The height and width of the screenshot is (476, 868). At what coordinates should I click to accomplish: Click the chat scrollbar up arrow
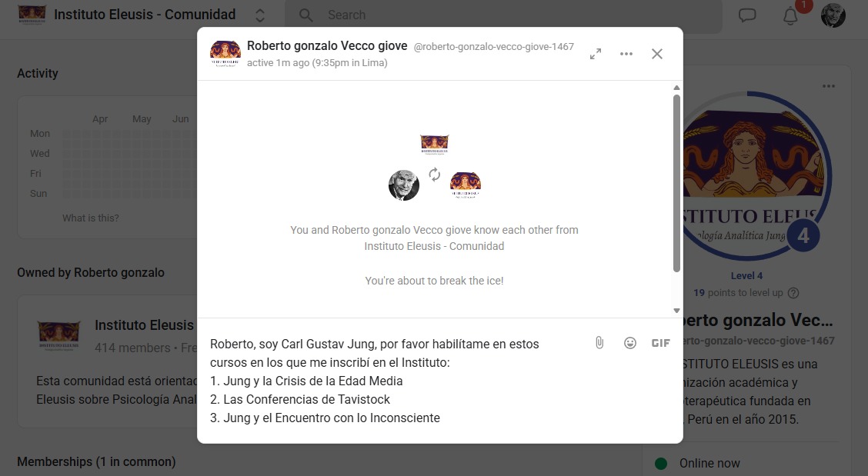pyautogui.click(x=676, y=88)
